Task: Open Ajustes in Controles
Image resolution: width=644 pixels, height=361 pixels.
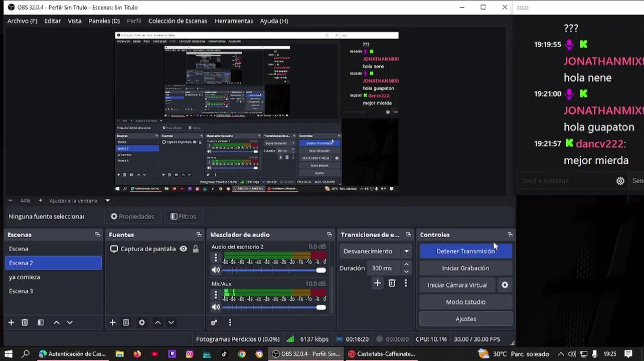Action: 465,319
